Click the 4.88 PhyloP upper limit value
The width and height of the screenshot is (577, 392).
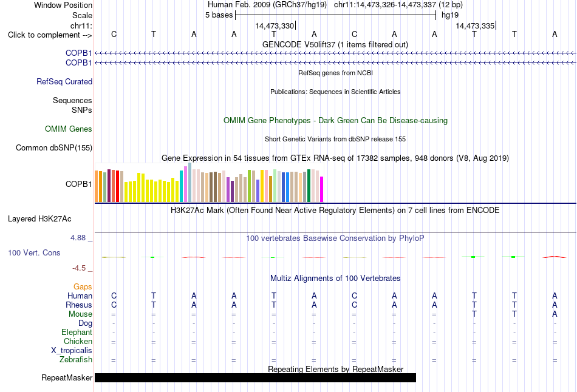[x=78, y=238]
